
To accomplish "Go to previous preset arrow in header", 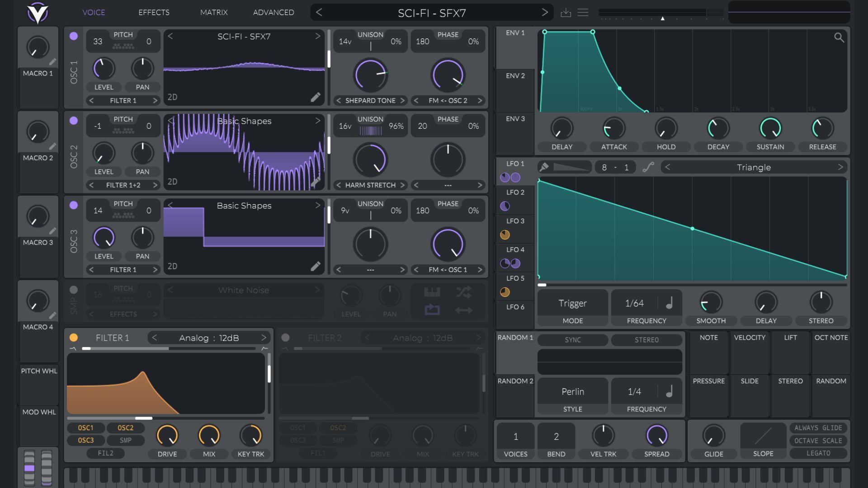I will (319, 13).
